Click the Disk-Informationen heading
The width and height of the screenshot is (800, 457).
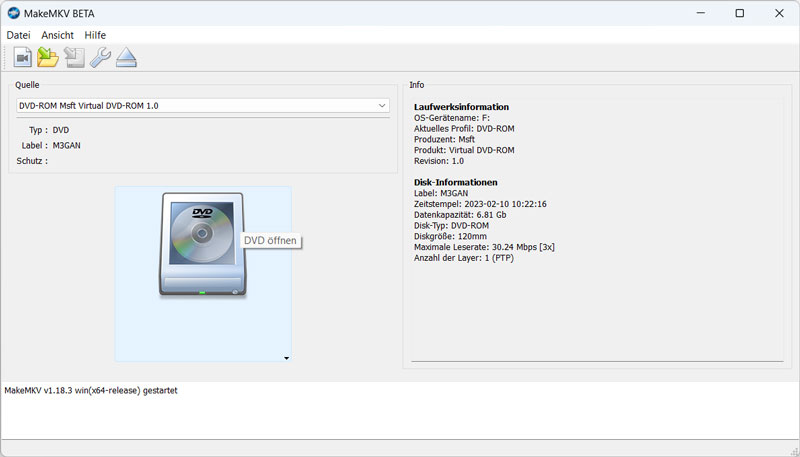456,182
